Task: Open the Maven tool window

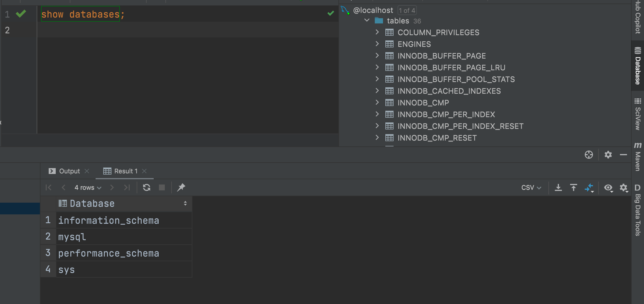Action: [638, 157]
